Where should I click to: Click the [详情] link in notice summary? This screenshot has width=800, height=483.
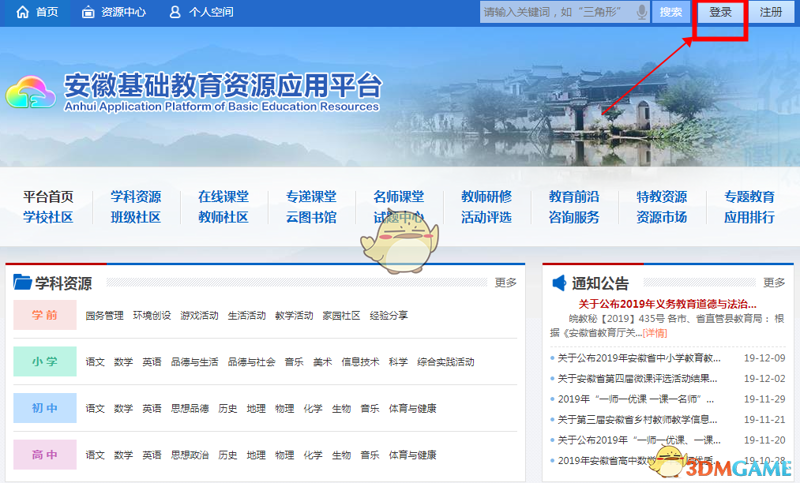(x=655, y=333)
